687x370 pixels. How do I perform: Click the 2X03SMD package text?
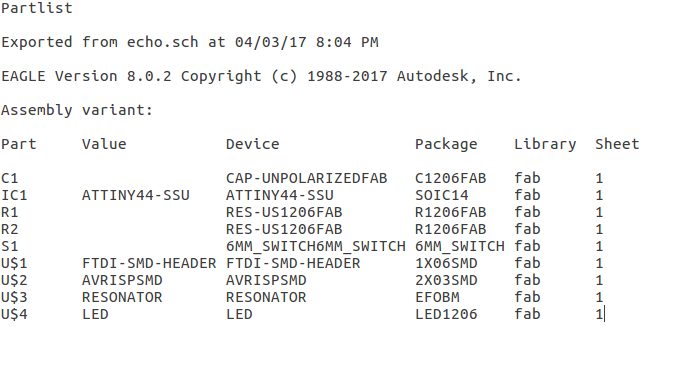(446, 281)
